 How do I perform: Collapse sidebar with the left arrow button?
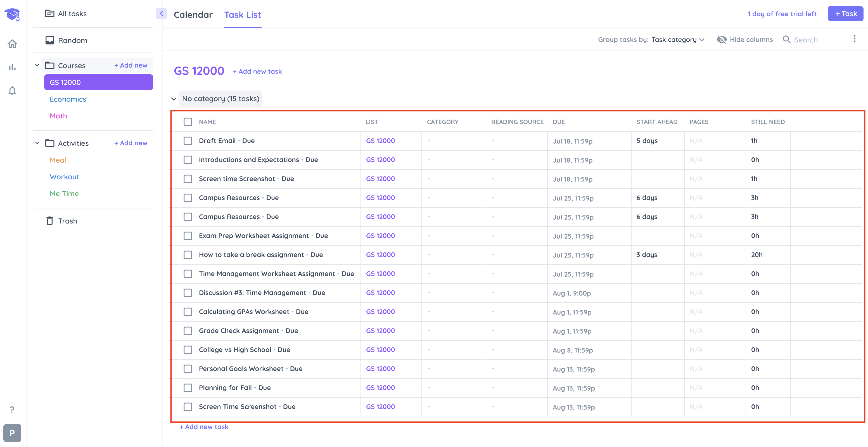[x=162, y=13]
